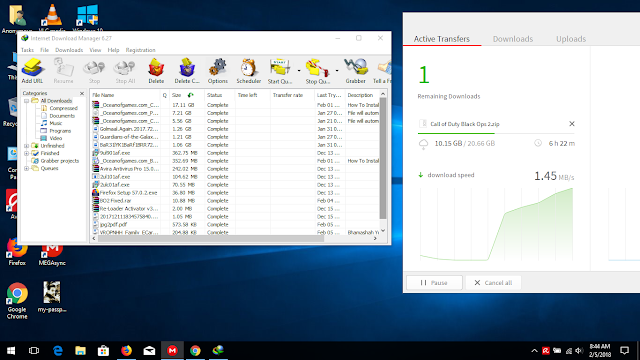640x360 pixels.
Task: Open the Mail app from the taskbar
Action: (x=149, y=351)
